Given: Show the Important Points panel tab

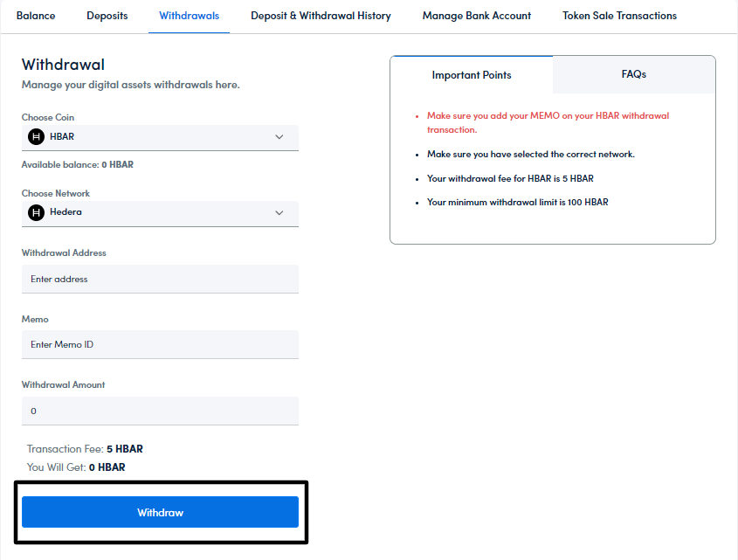Looking at the screenshot, I should [x=472, y=75].
